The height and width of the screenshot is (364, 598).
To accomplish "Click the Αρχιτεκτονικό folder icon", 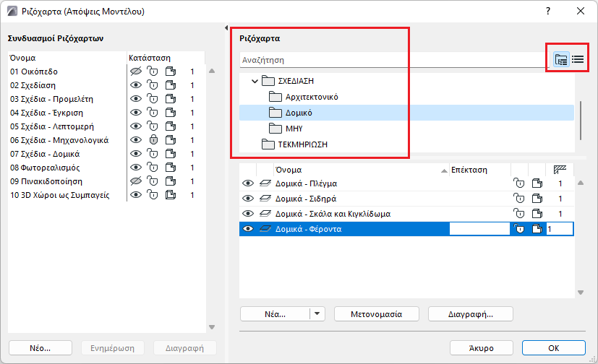I will [275, 97].
